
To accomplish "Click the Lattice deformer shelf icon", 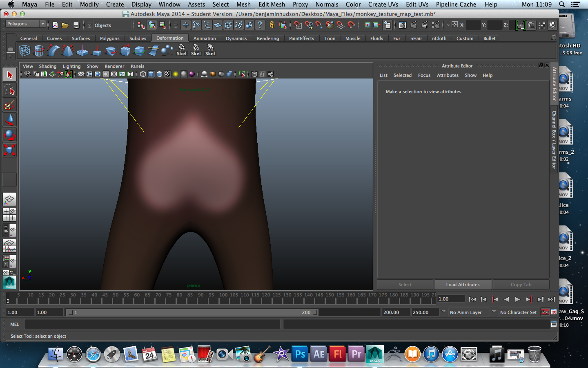I will [x=24, y=51].
